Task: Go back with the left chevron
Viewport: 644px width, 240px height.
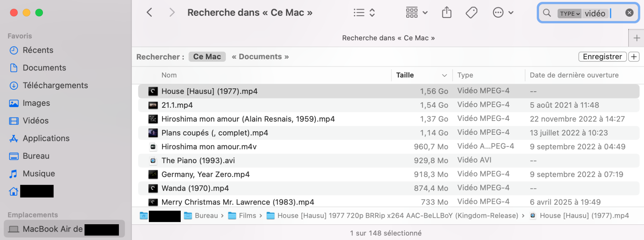Action: [149, 13]
